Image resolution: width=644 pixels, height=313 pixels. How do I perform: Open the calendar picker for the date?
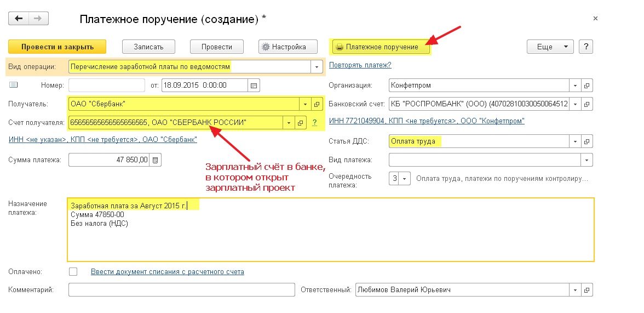coord(254,86)
